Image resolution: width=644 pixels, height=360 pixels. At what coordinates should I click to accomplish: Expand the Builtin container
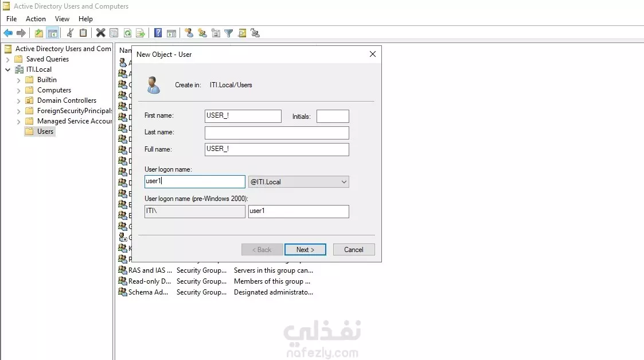point(18,80)
